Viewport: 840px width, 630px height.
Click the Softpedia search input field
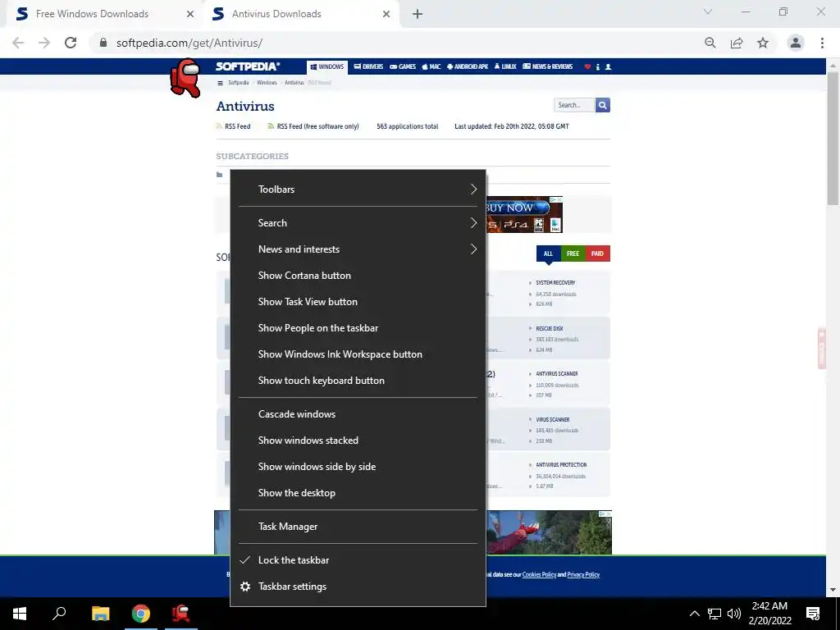(573, 105)
